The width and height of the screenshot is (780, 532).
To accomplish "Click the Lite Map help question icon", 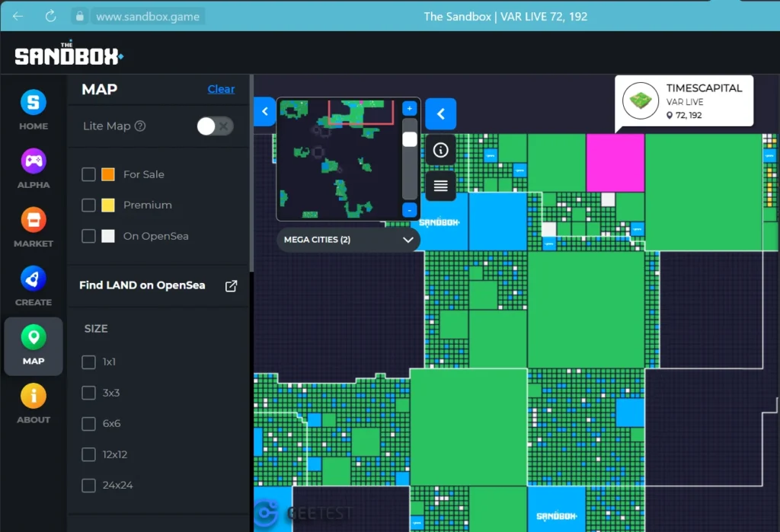I will (140, 126).
